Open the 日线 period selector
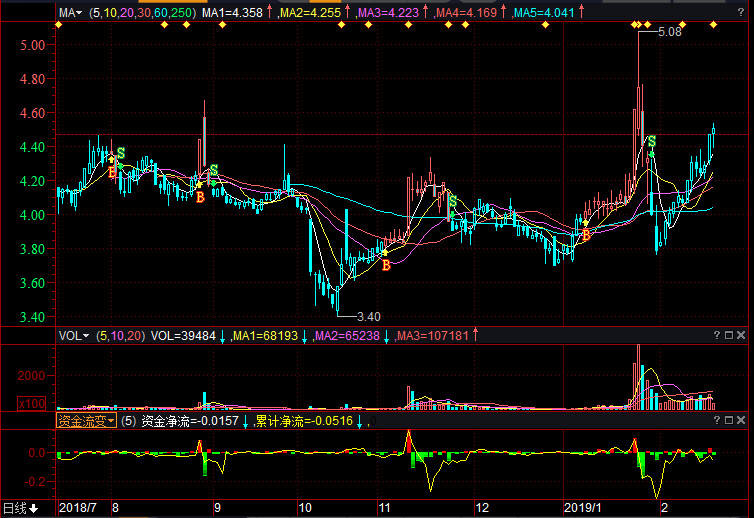 pyautogui.click(x=20, y=508)
